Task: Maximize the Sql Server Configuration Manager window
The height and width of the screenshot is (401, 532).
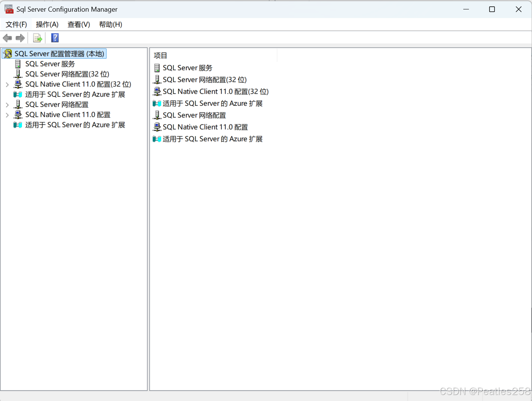Action: 492,9
